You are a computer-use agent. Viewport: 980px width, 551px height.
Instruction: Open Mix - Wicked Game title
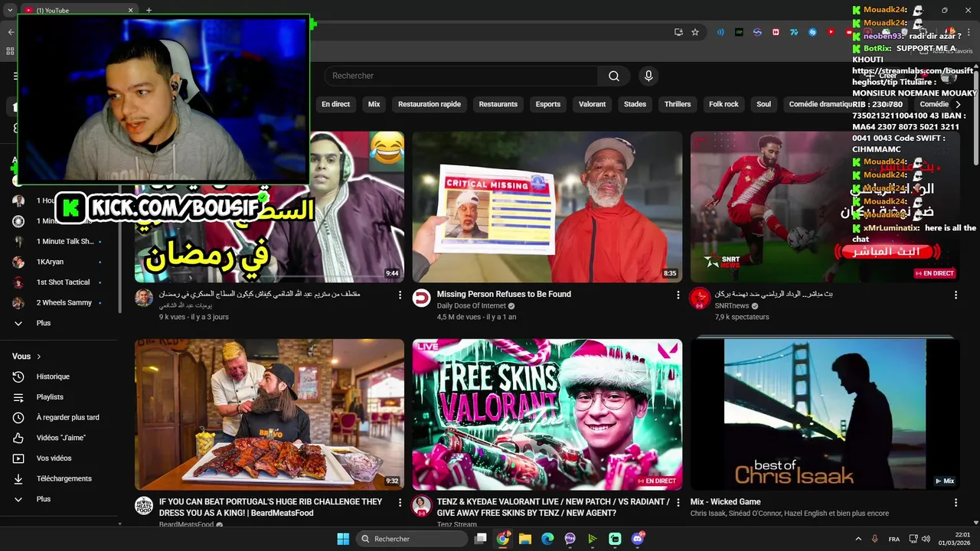[x=725, y=502]
